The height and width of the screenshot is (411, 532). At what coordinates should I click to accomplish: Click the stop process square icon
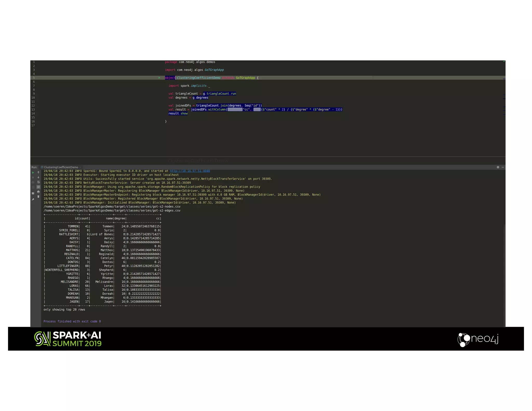(x=33, y=177)
